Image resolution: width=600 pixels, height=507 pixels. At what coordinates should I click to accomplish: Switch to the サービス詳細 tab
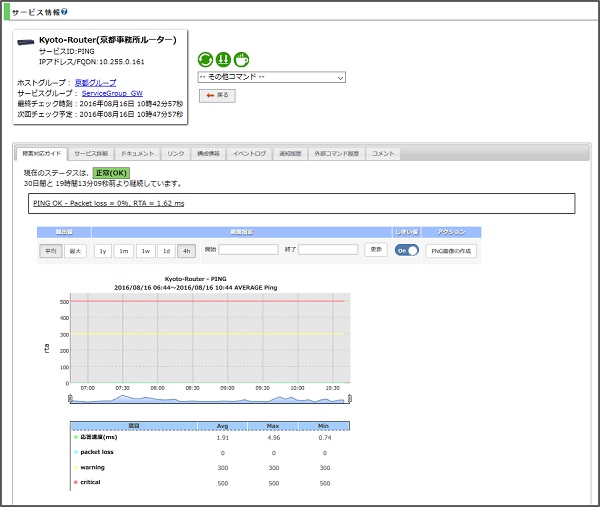[x=91, y=154]
